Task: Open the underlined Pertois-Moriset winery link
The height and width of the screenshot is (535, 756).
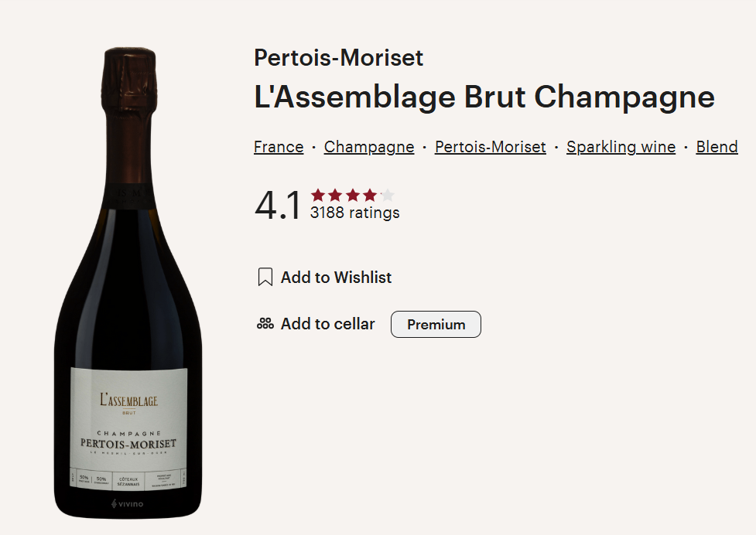Action: (491, 147)
